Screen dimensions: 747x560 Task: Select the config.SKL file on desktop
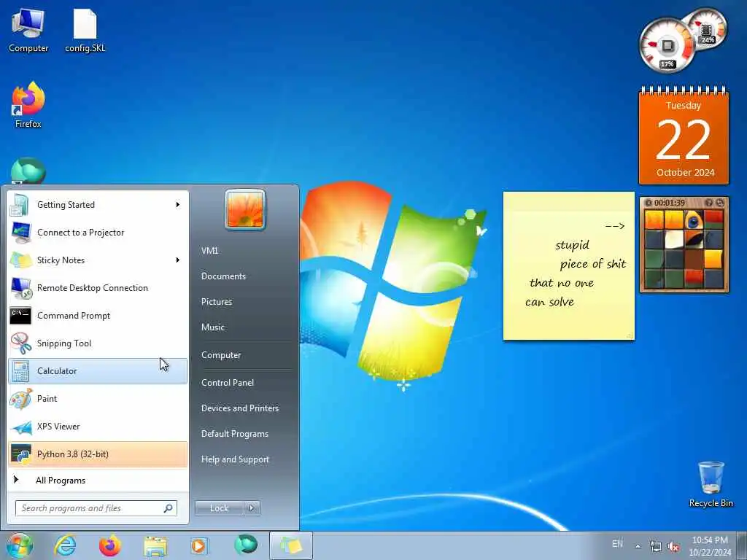(x=85, y=30)
